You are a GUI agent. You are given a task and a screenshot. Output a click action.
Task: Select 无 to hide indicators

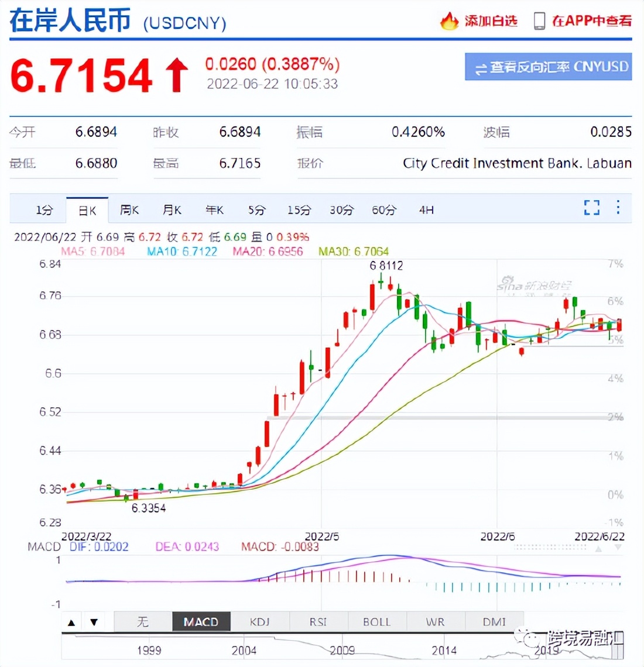coord(143,621)
